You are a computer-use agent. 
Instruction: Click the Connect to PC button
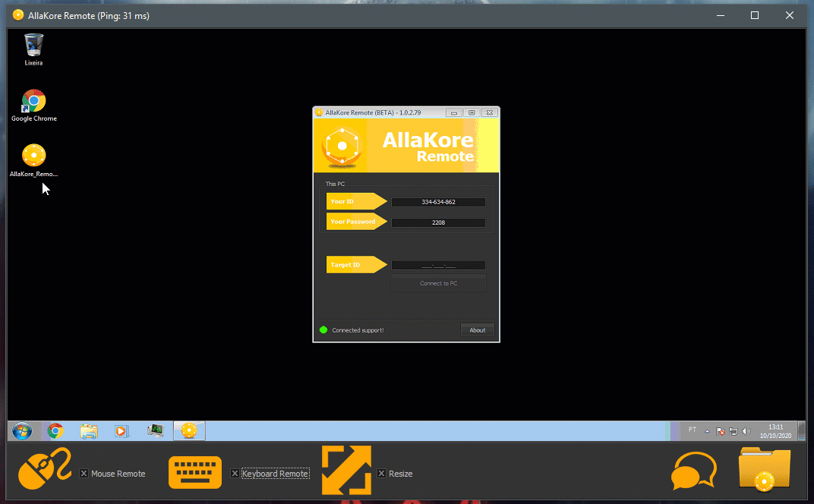[x=438, y=283]
